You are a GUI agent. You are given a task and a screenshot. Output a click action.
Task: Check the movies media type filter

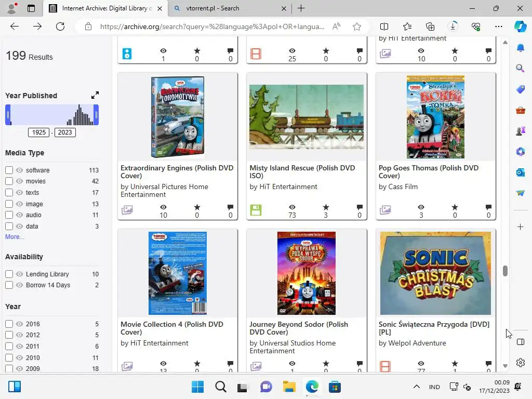click(x=9, y=181)
